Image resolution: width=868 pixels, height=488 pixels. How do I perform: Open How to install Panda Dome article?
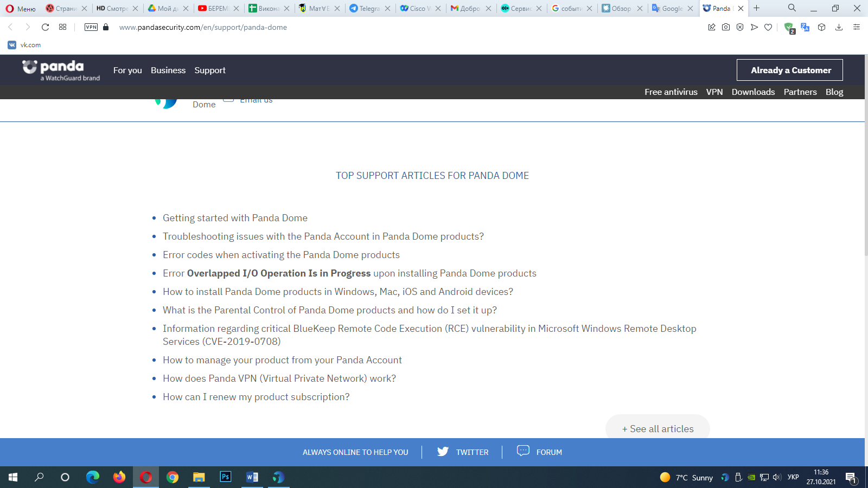[338, 292]
